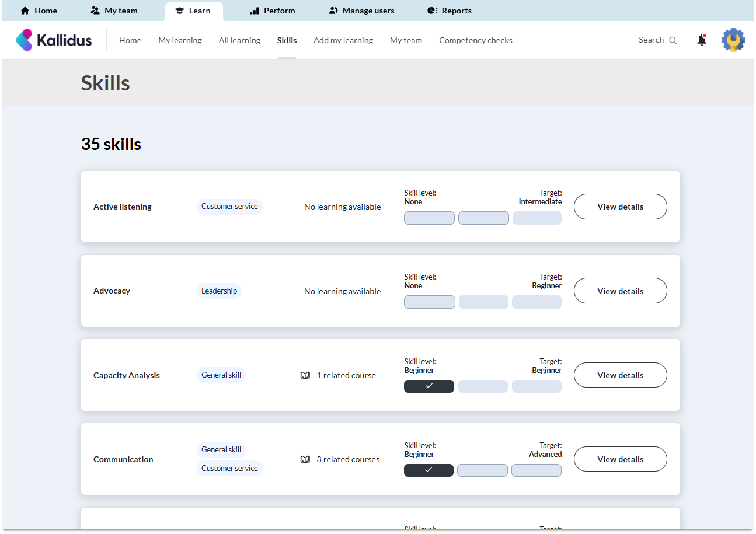View details for Active listening

(620, 207)
